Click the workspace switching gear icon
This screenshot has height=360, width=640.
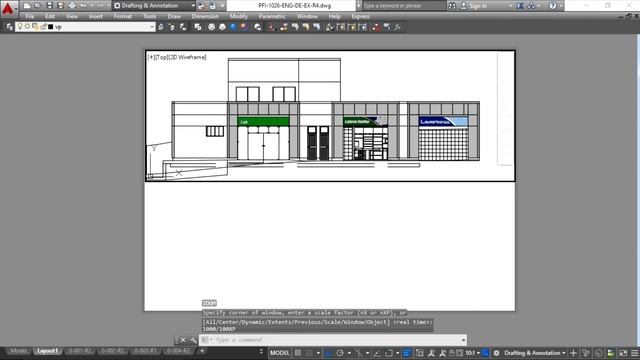pyautogui.click(x=496, y=353)
